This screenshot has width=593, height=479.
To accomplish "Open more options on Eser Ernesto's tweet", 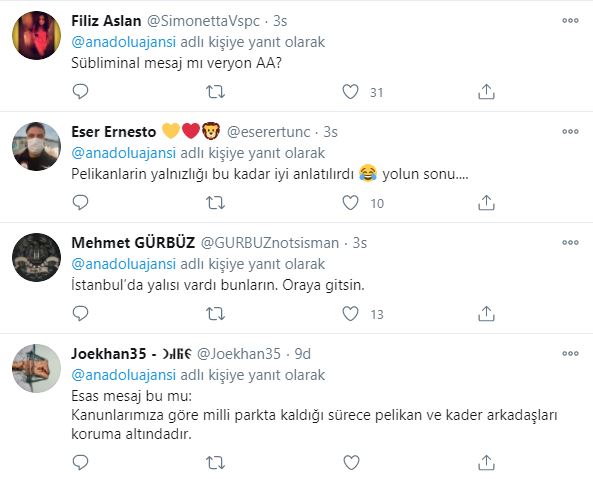I will [x=570, y=132].
